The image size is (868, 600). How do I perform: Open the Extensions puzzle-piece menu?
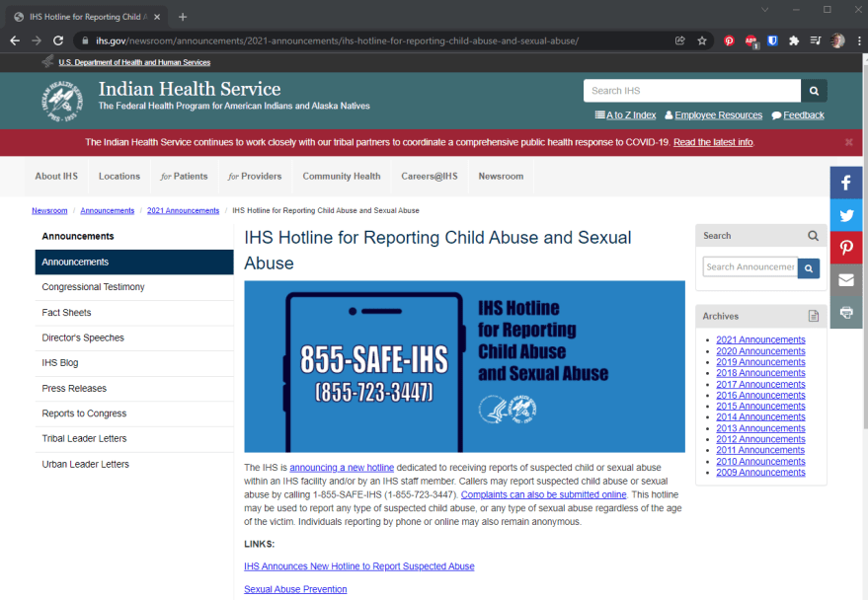coord(794,40)
